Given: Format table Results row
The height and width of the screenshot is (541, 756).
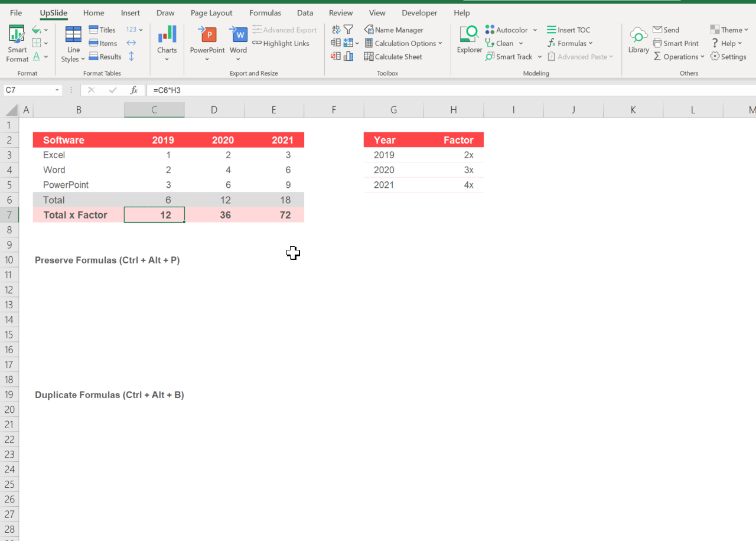Looking at the screenshot, I should tap(105, 57).
